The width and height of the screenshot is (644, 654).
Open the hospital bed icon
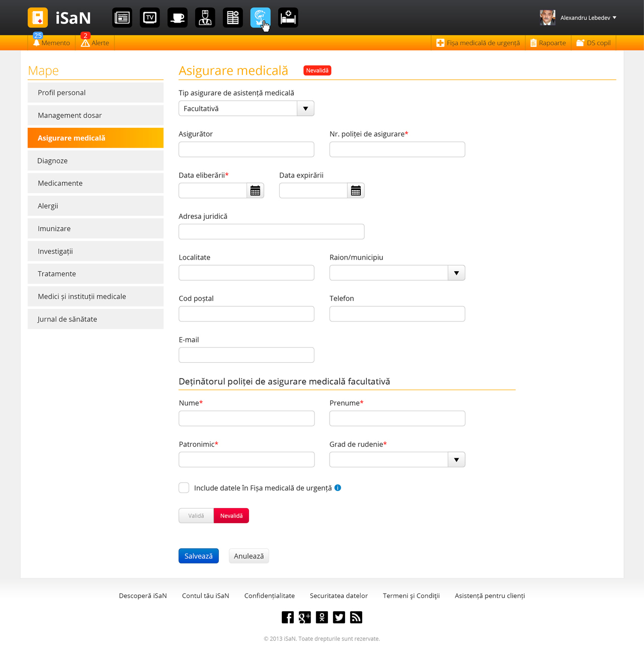[288, 18]
